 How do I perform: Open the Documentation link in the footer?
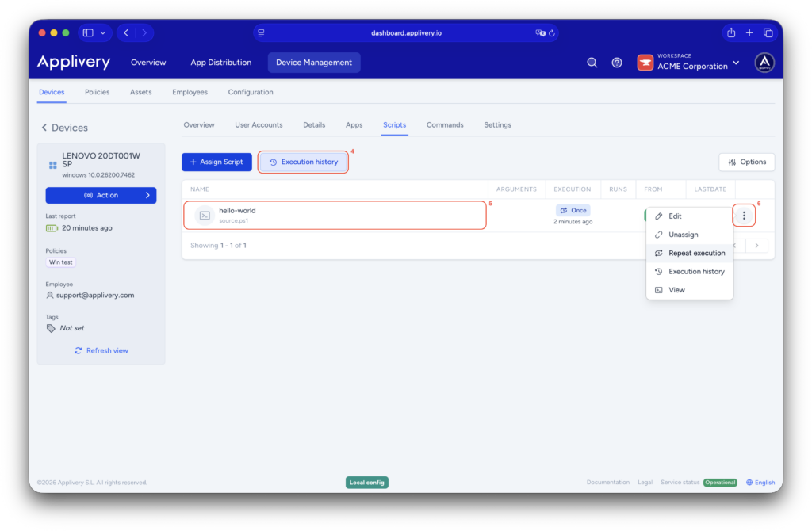(608, 482)
